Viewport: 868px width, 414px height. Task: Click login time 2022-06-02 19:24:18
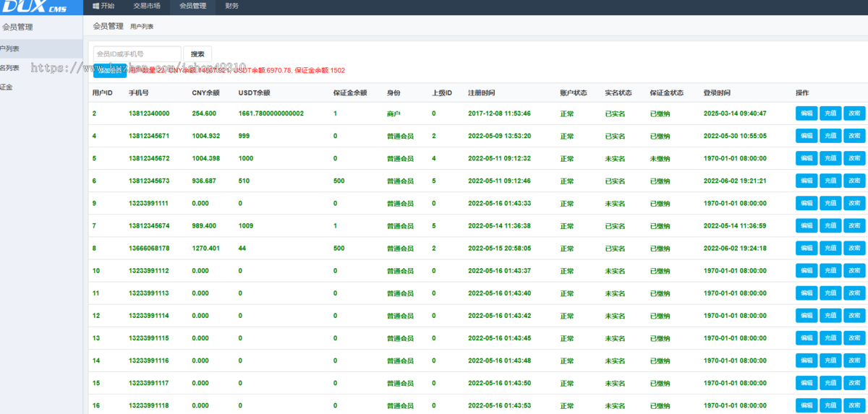coord(735,249)
